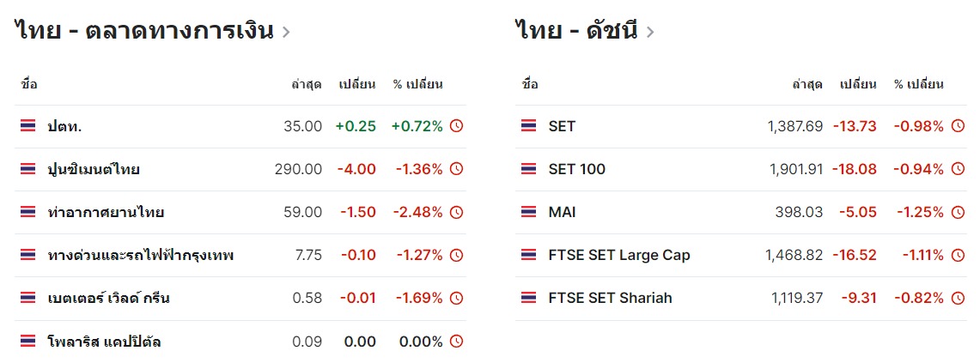
Task: Click the clock icon in the FTSE SET Large Cap row
Action: click(x=959, y=255)
